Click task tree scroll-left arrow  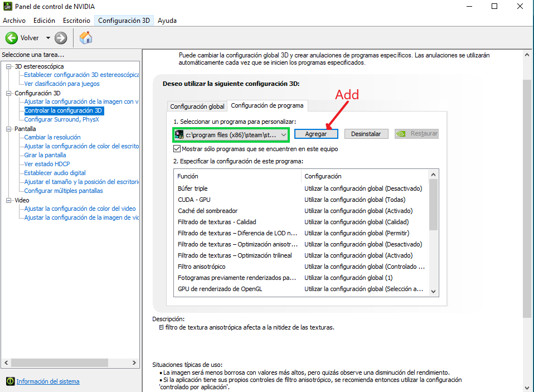coord(6,362)
